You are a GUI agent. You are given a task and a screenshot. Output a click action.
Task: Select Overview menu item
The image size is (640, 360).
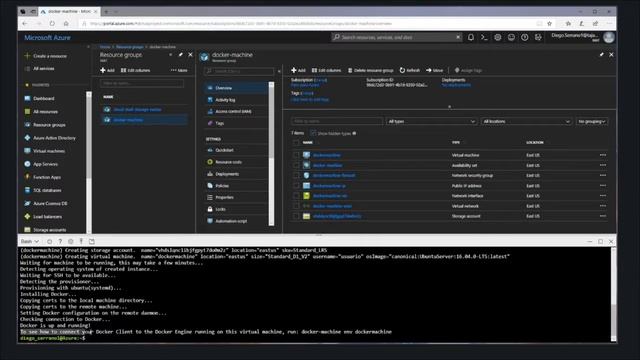click(237, 88)
